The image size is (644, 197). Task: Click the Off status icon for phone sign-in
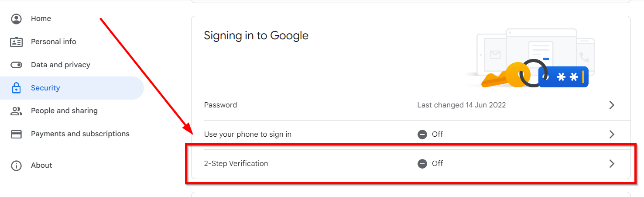[422, 135]
